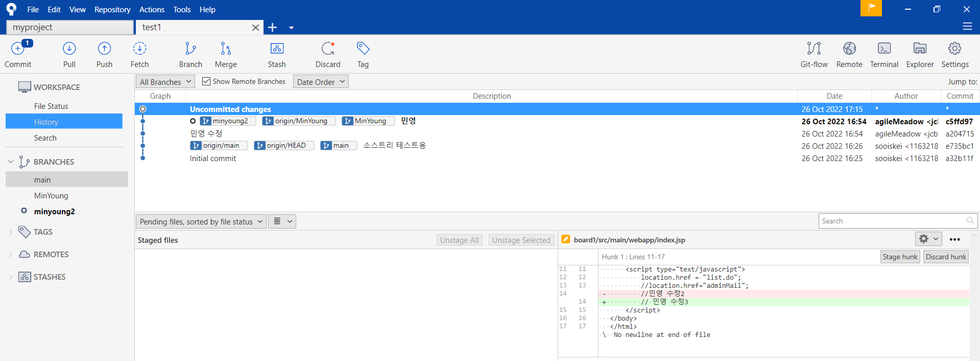980x361 pixels.
Task: Click the Stash toolbar icon
Action: (x=277, y=49)
